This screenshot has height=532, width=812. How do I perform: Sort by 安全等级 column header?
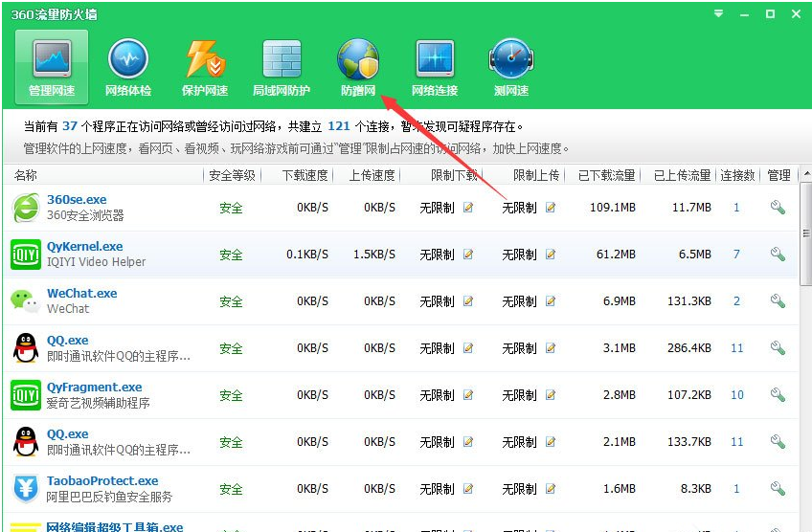coord(232,175)
